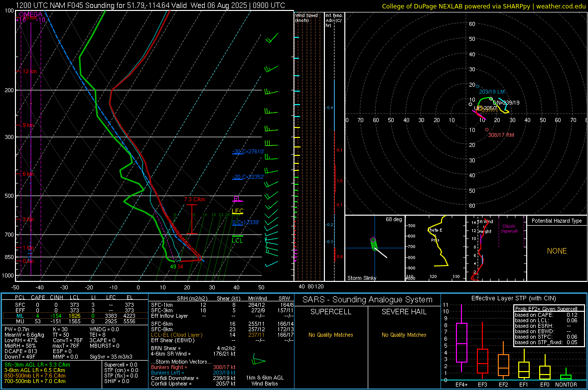Click 'based on STP_fixed: 0.05' probability
Viewport: 588px width, 390px height.
click(x=546, y=342)
